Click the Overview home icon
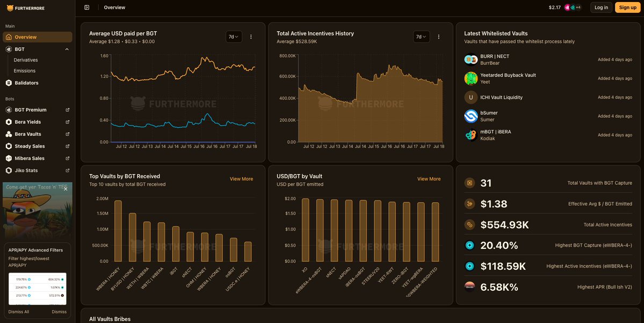 pos(9,37)
